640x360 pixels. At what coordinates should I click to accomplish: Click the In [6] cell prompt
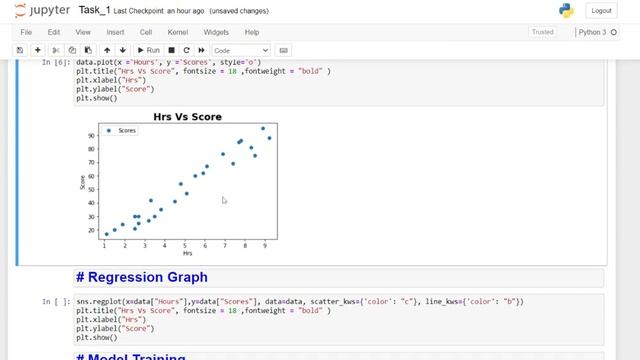[56, 62]
